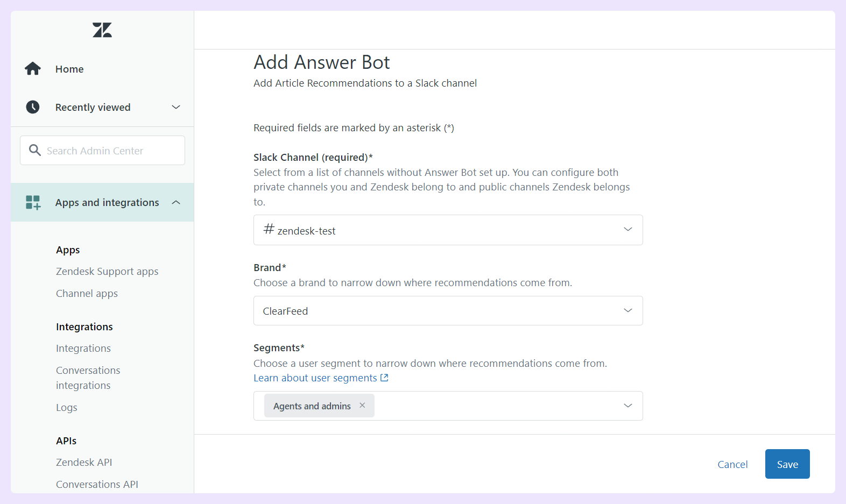Open Conversations integrations page
Image resolution: width=846 pixels, height=504 pixels.
pyautogui.click(x=88, y=378)
